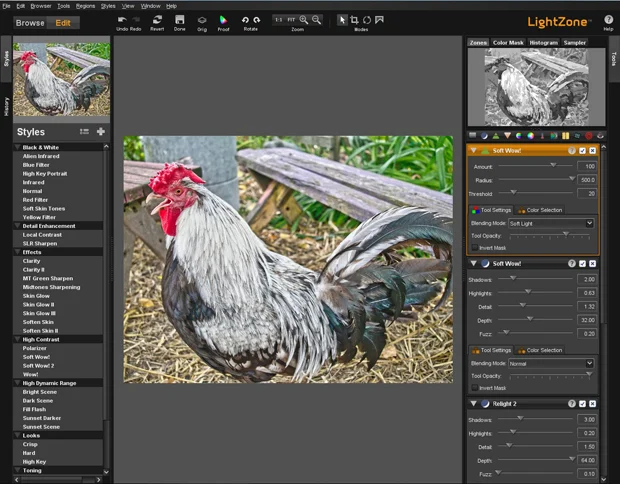Revert the image with the Revert icon
The width and height of the screenshot is (620, 484).
(x=157, y=20)
